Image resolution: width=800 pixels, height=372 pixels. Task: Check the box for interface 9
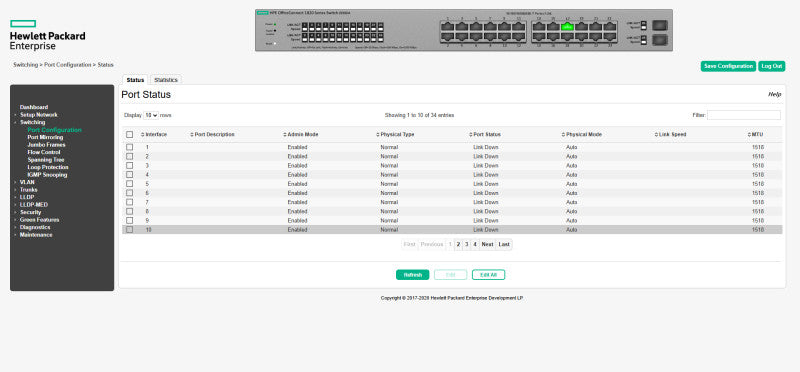coord(130,220)
